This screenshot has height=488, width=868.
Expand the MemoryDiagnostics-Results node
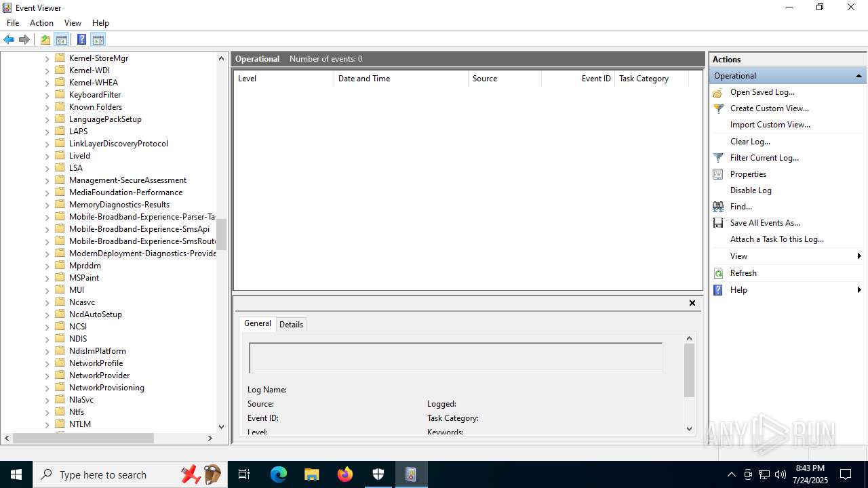(47, 205)
